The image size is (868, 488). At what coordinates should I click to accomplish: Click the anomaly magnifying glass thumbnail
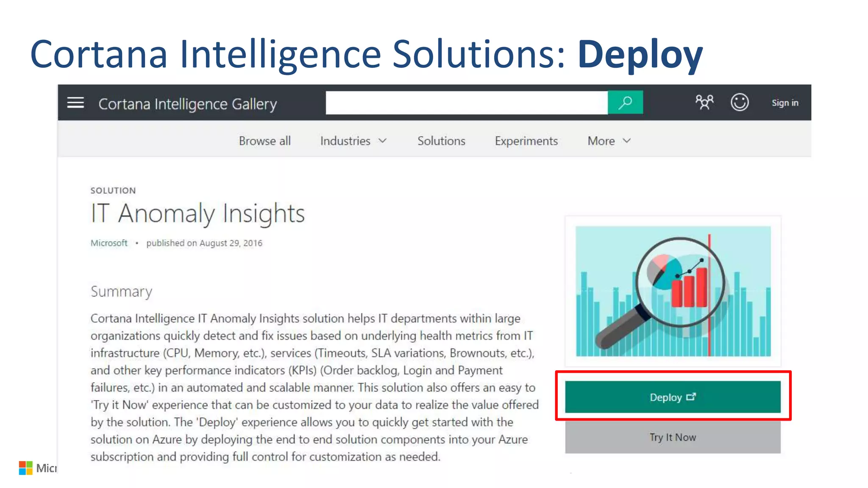pyautogui.click(x=673, y=291)
